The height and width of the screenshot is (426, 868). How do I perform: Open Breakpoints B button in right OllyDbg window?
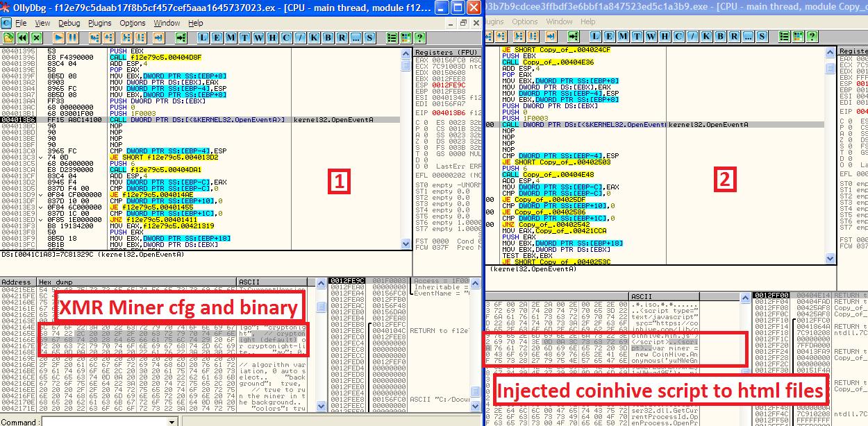click(x=720, y=37)
